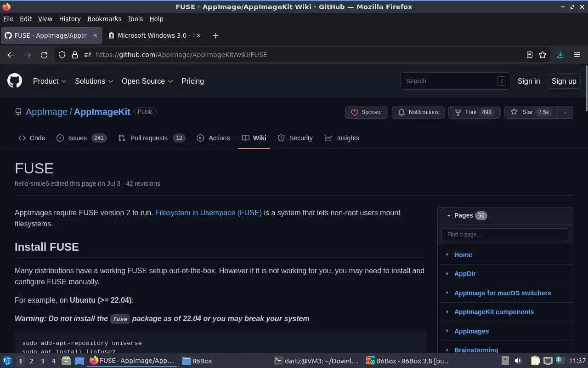Click Sign in

click(x=529, y=81)
